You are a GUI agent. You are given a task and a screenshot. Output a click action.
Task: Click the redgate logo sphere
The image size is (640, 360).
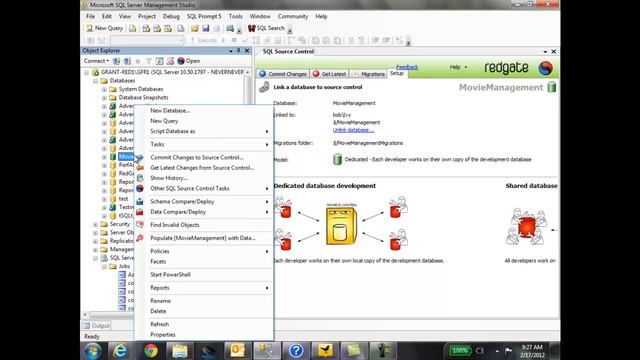coord(545,68)
